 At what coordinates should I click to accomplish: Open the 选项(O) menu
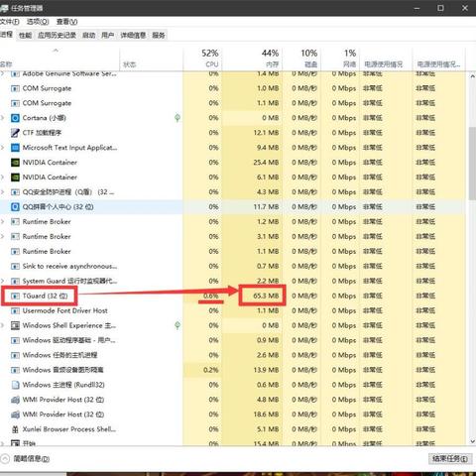38,22
